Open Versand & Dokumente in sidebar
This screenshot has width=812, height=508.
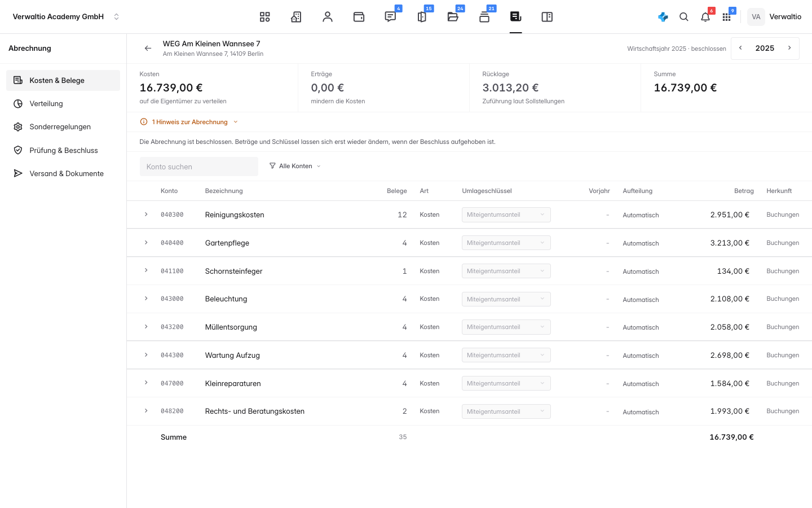point(63,174)
